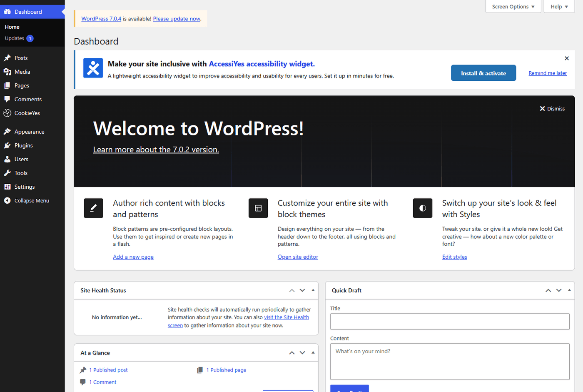
Task: Collapse the At a Glance panel
Action: tap(313, 353)
